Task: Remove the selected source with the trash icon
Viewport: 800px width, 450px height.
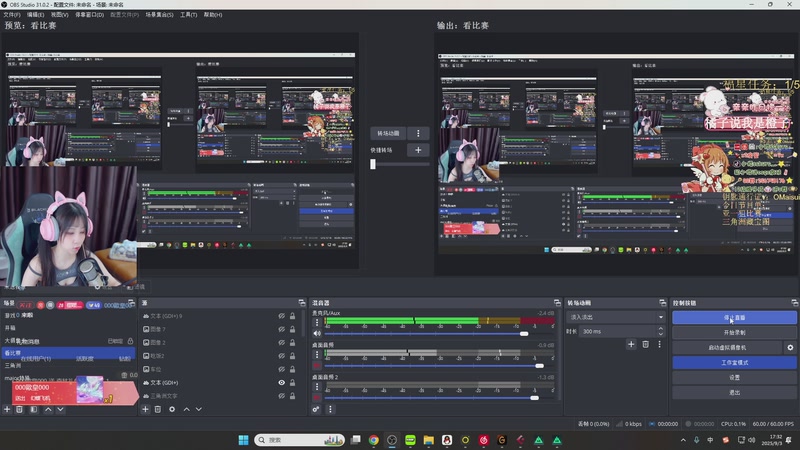Action: [158, 409]
